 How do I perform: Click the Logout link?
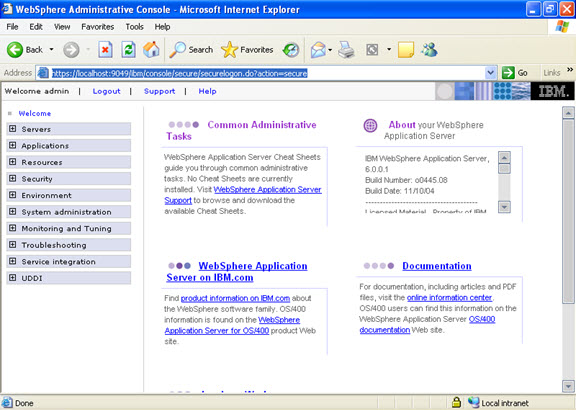click(x=107, y=91)
